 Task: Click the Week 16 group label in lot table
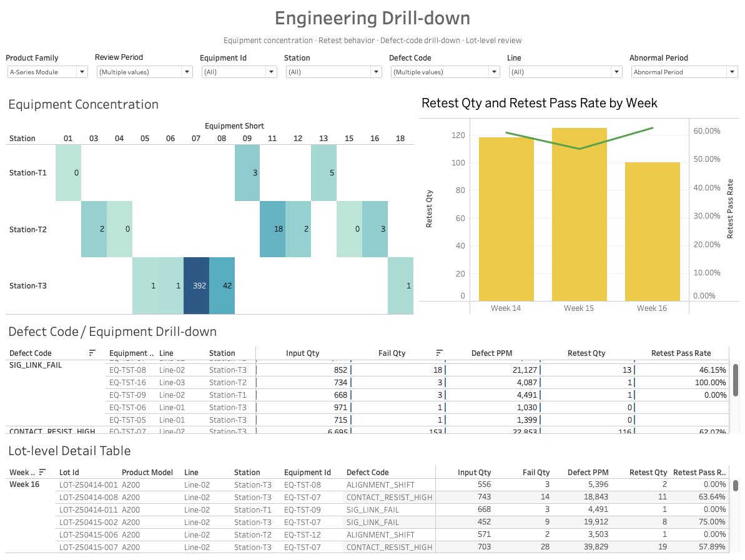[24, 484]
